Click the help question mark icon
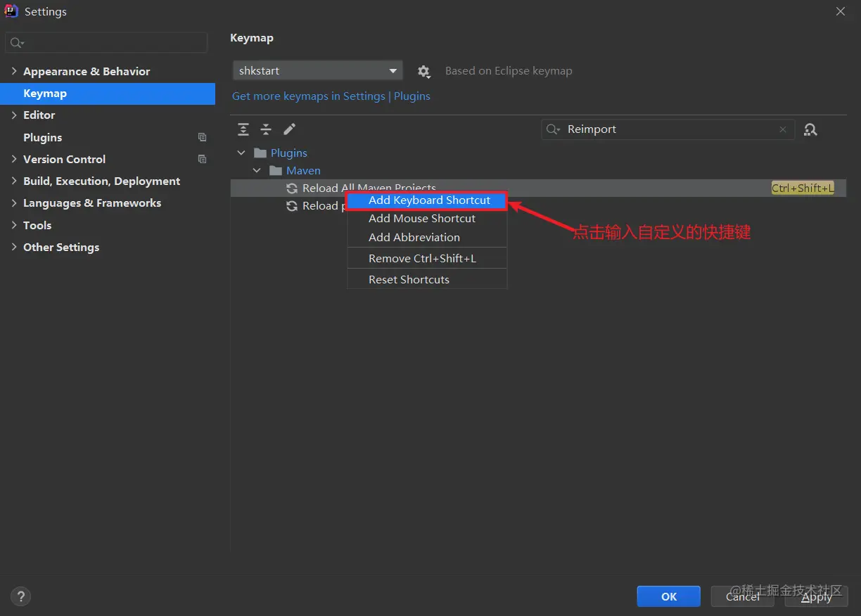Viewport: 861px width, 616px height. click(x=20, y=597)
